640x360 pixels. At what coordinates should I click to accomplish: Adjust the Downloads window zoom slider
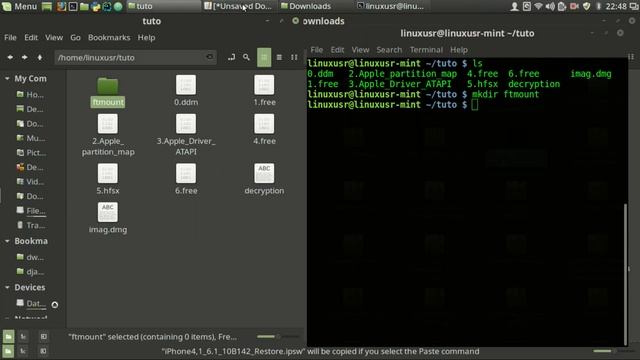614,351
